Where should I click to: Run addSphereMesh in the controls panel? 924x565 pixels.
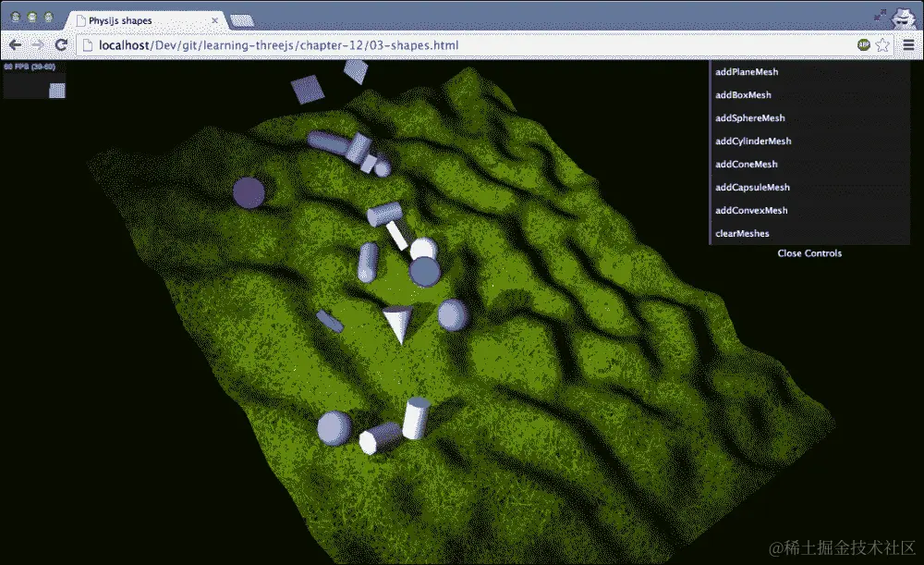(x=809, y=118)
